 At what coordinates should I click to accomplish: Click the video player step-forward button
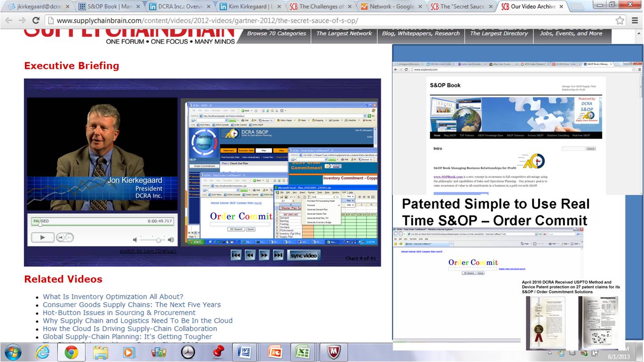pos(69,238)
